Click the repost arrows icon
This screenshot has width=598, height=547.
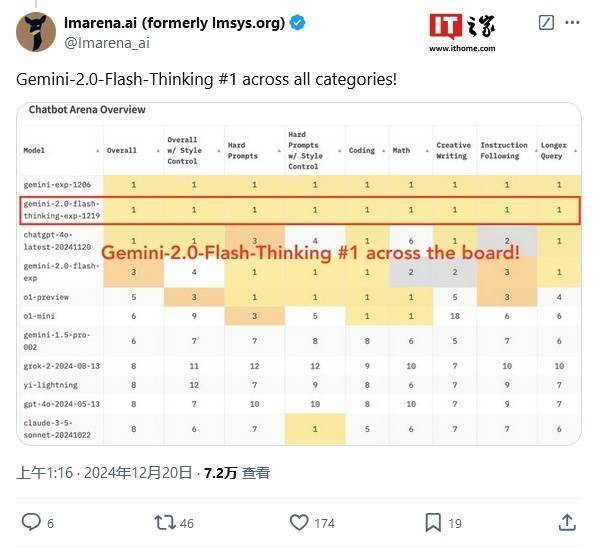click(x=165, y=523)
